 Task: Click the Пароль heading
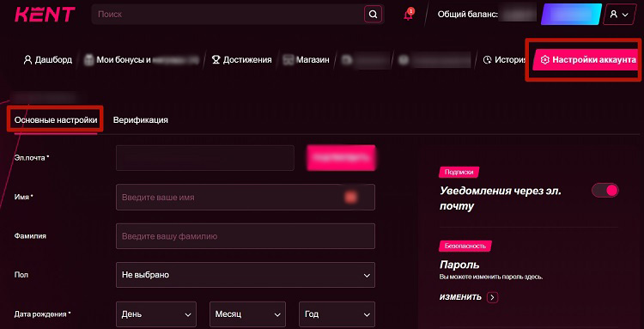point(459,265)
